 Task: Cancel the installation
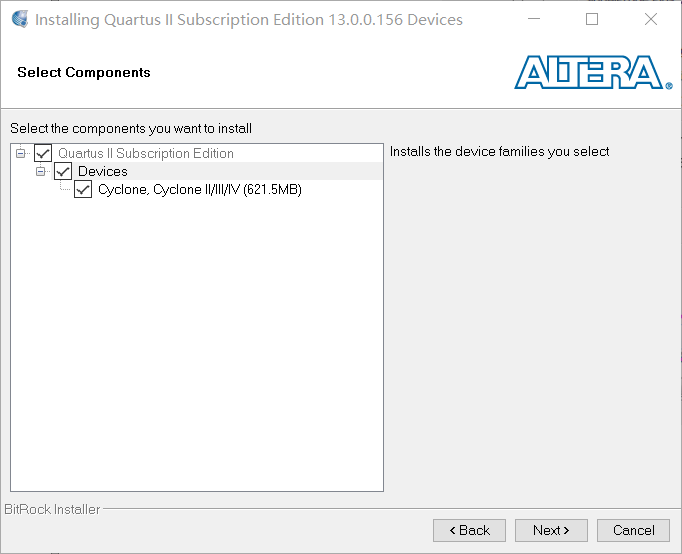click(x=633, y=530)
